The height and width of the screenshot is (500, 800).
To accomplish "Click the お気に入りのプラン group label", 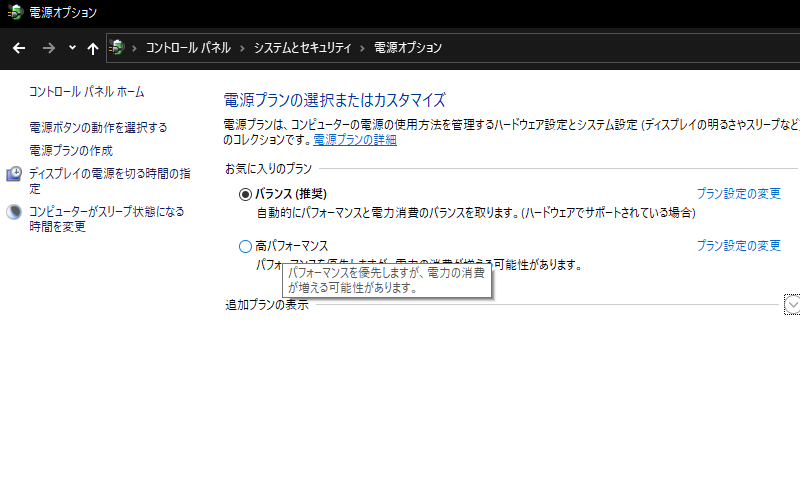I will click(x=268, y=168).
